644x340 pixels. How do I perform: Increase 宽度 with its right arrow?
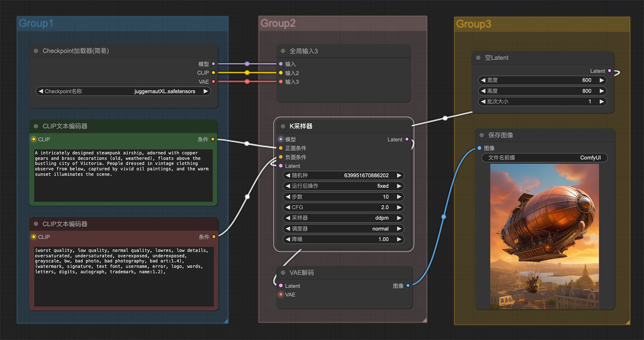coord(602,80)
